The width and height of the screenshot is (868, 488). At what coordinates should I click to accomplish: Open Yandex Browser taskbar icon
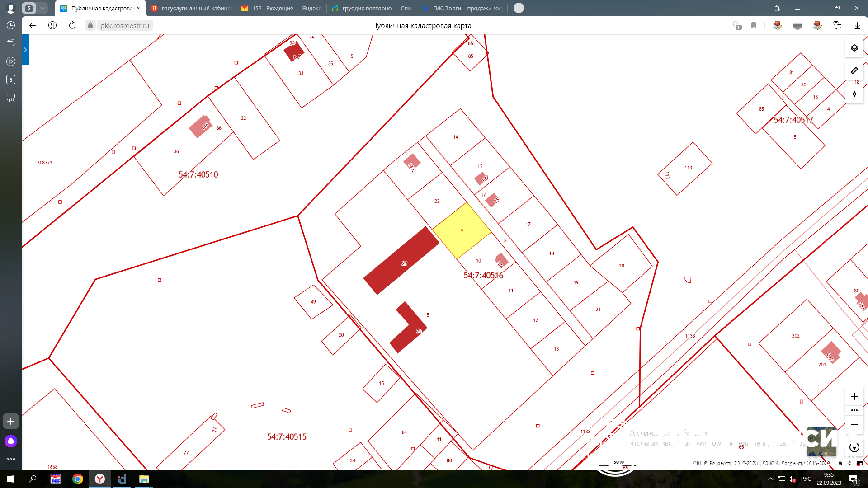100,479
